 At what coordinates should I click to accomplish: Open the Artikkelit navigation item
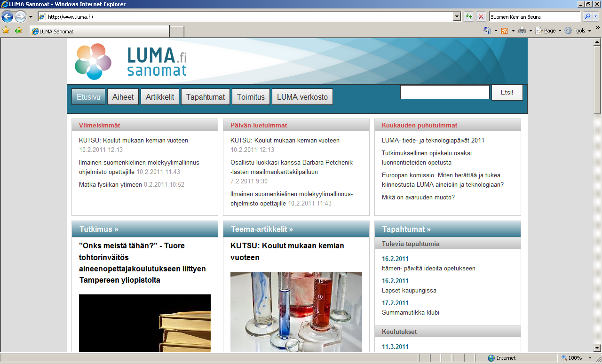point(160,97)
